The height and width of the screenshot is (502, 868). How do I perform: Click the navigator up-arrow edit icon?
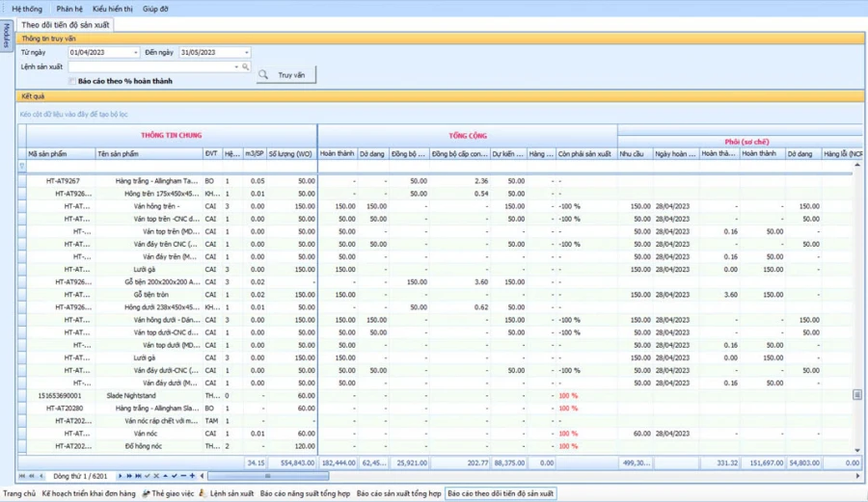click(165, 475)
